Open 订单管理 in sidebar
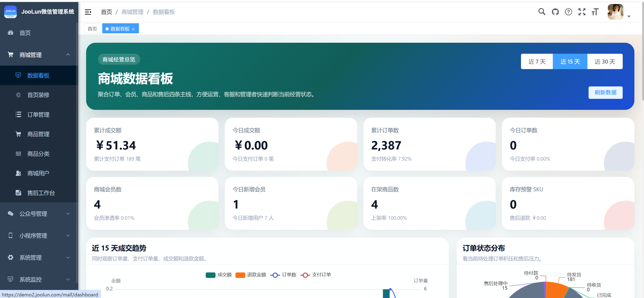The height and width of the screenshot is (298, 644). coord(39,115)
